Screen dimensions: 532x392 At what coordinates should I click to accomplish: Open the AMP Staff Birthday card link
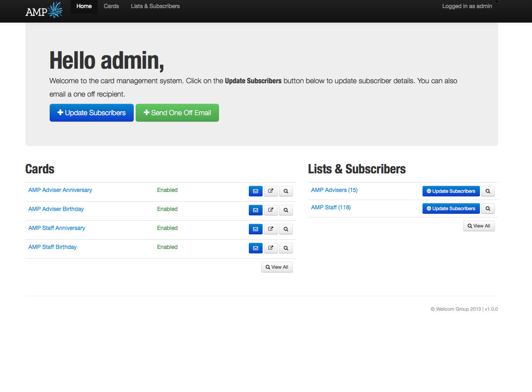click(53, 247)
